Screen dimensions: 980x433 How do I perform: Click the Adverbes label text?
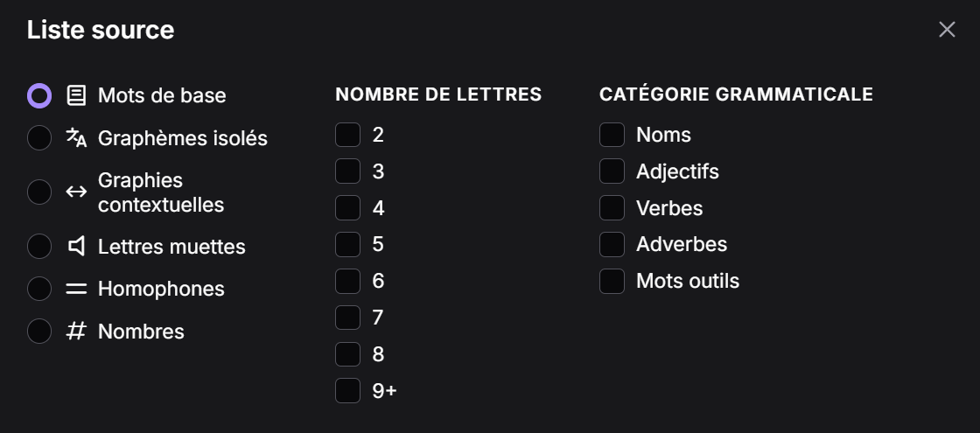682,244
